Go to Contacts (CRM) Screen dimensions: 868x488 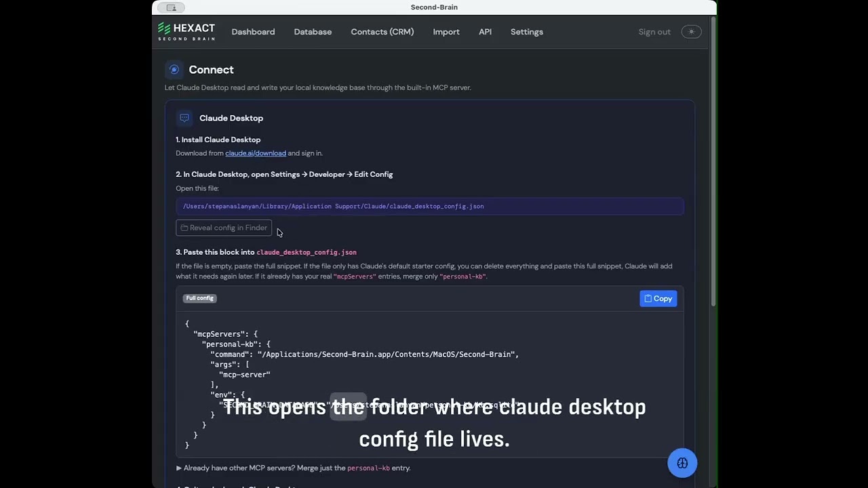[x=382, y=32]
